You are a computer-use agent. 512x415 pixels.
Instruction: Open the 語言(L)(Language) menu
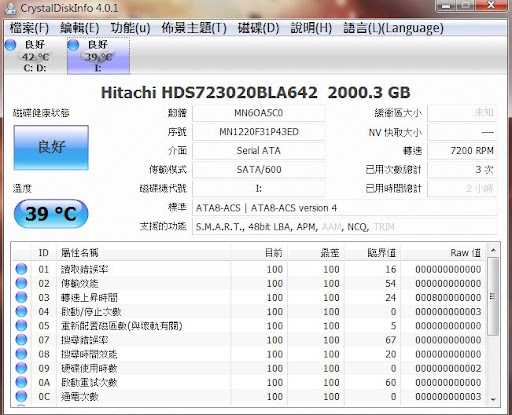click(x=393, y=28)
